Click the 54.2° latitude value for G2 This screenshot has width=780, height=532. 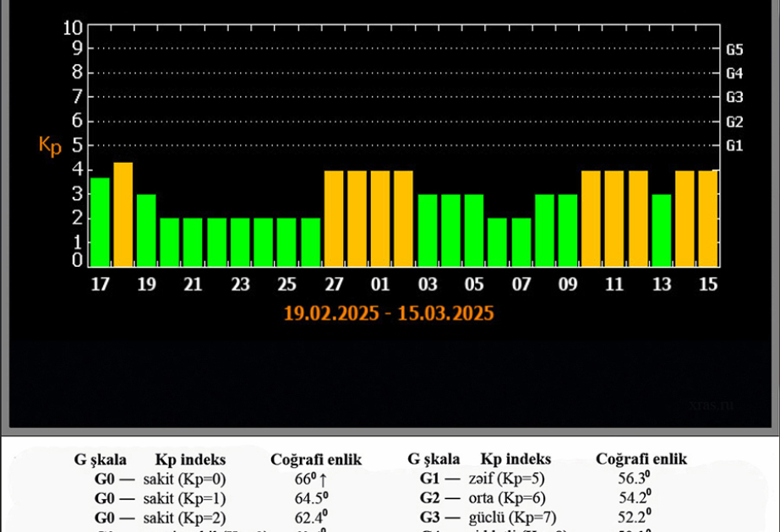pyautogui.click(x=635, y=497)
